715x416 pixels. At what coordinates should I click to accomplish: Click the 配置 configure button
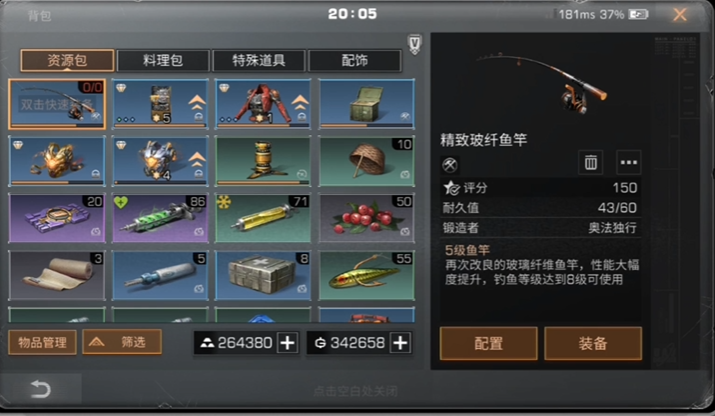488,343
